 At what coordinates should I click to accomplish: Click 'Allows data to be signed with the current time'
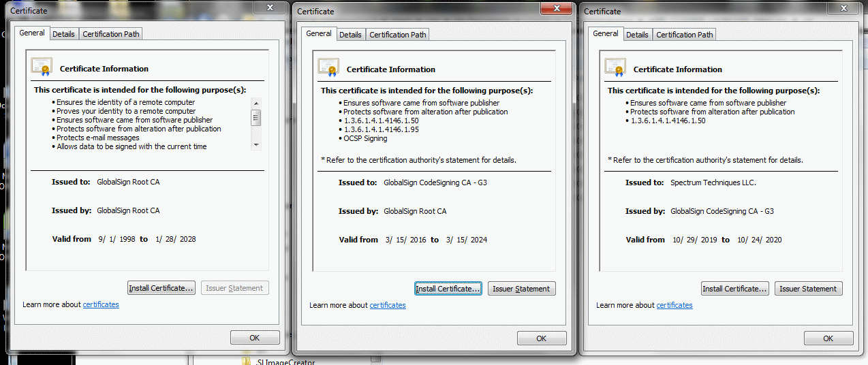(x=131, y=146)
